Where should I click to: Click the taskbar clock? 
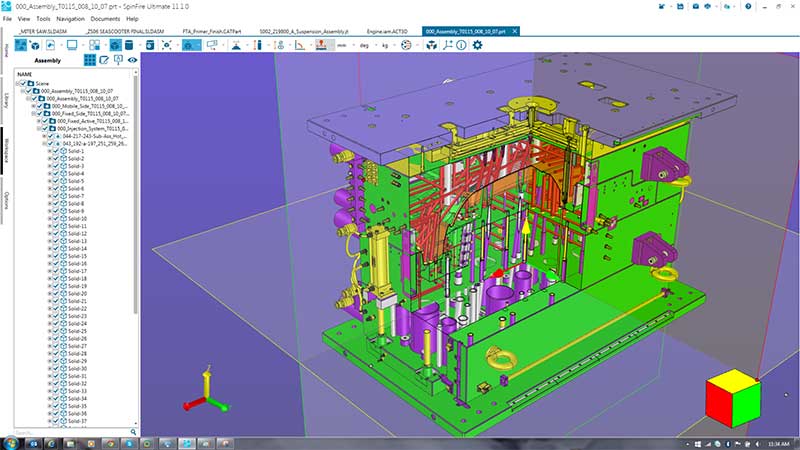[778, 444]
